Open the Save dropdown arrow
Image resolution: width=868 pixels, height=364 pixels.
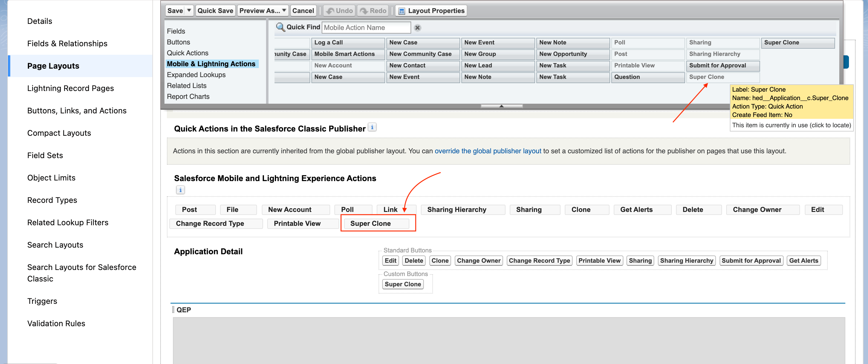click(189, 11)
